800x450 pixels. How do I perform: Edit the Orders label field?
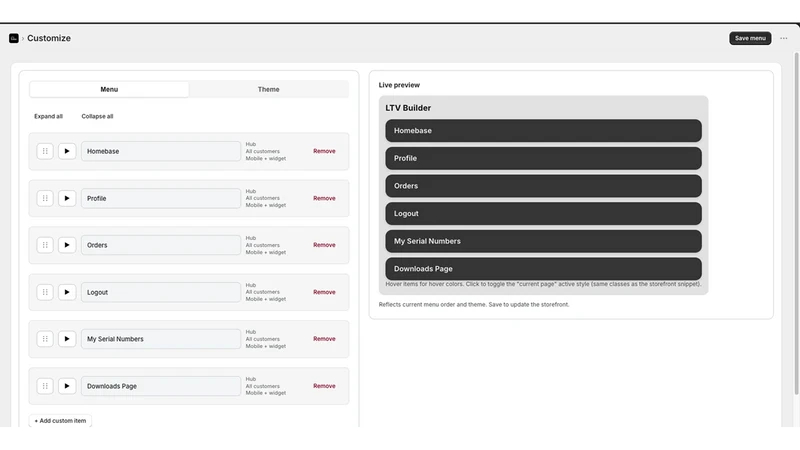point(161,245)
